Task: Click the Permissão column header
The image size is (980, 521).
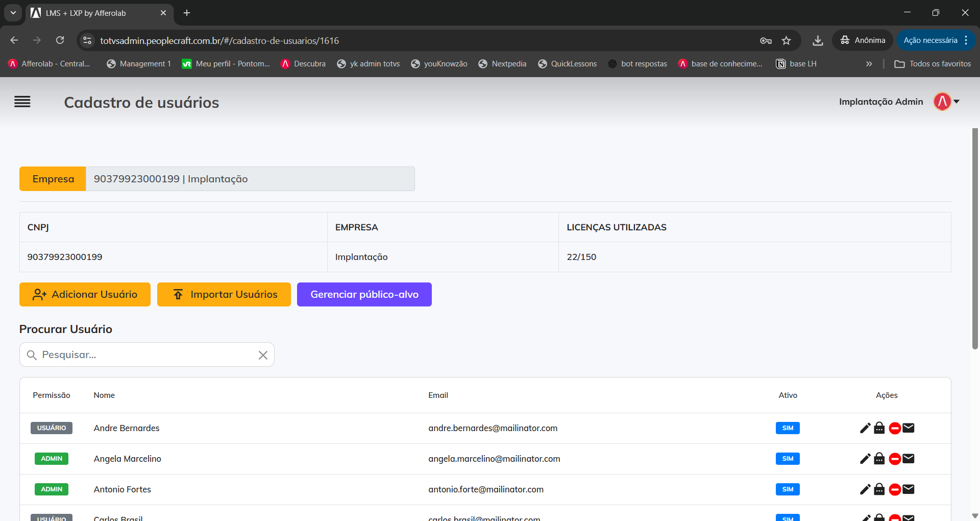Action: 52,395
